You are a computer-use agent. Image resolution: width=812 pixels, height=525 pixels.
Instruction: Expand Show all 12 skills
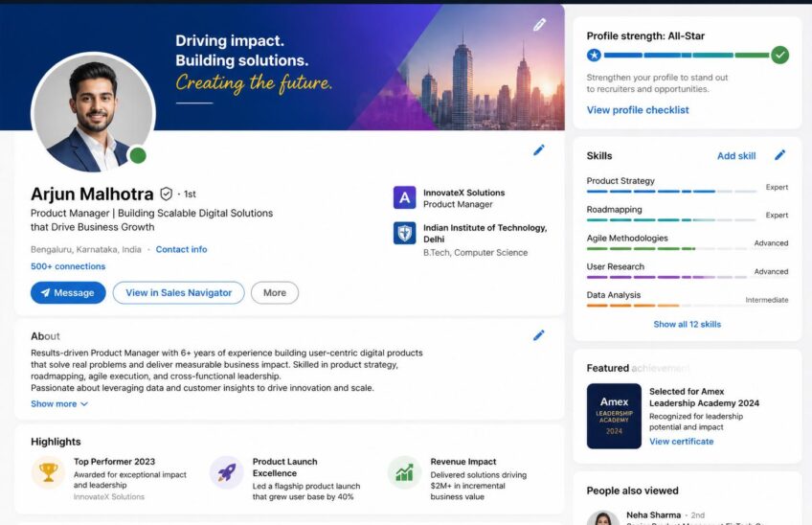(x=687, y=324)
